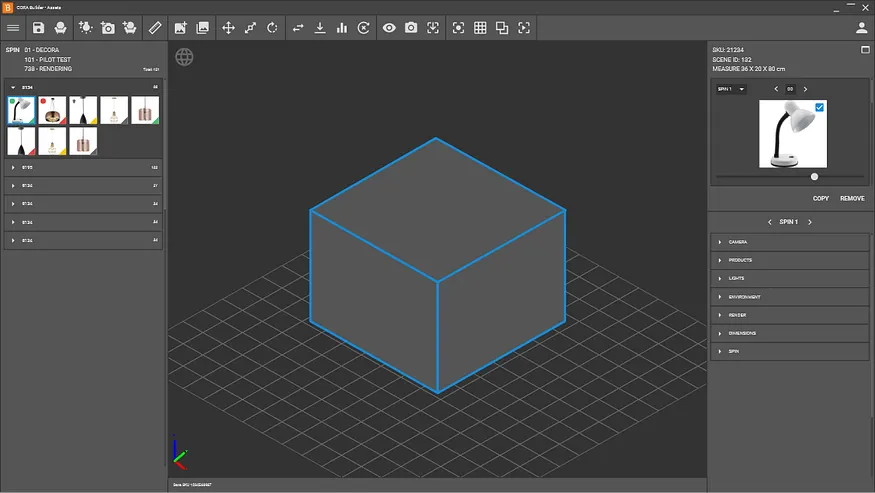Click the '738 - RENDERING' text

[x=48, y=69]
